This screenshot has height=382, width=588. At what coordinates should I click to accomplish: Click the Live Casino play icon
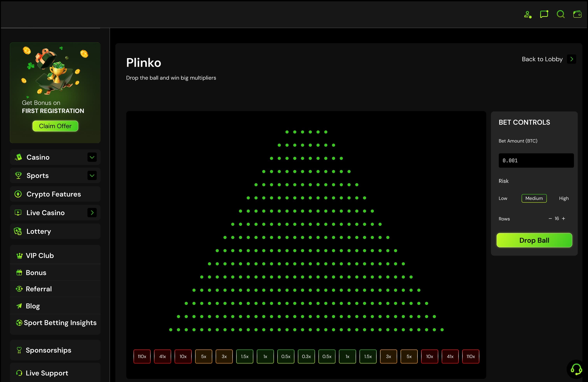pos(18,213)
